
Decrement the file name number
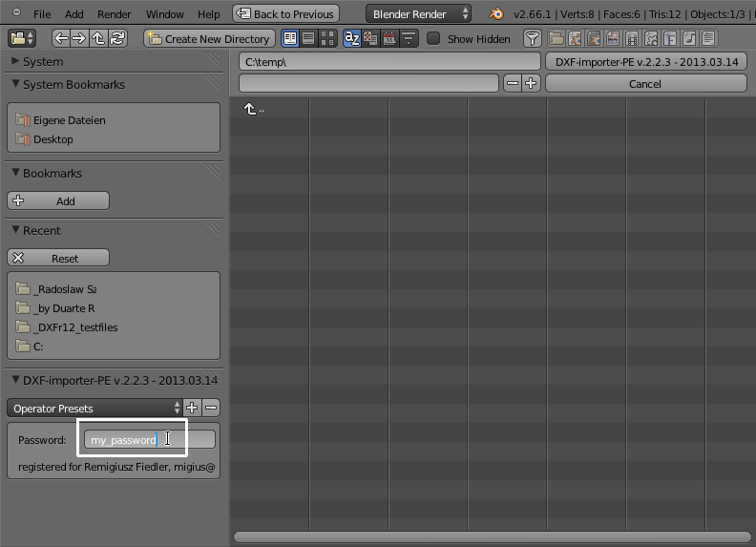pyautogui.click(x=513, y=83)
